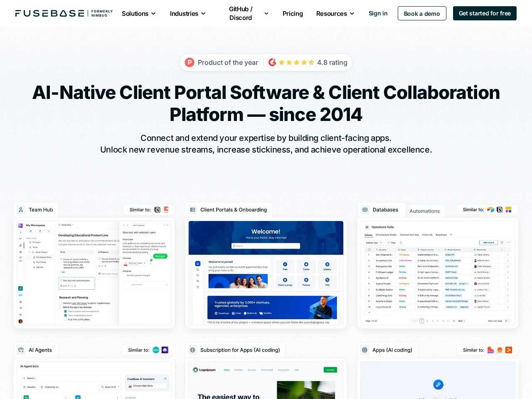Click the yellow-blue-red icon after Notion by Databases
This screenshot has height=399, width=532.
pyautogui.click(x=508, y=210)
